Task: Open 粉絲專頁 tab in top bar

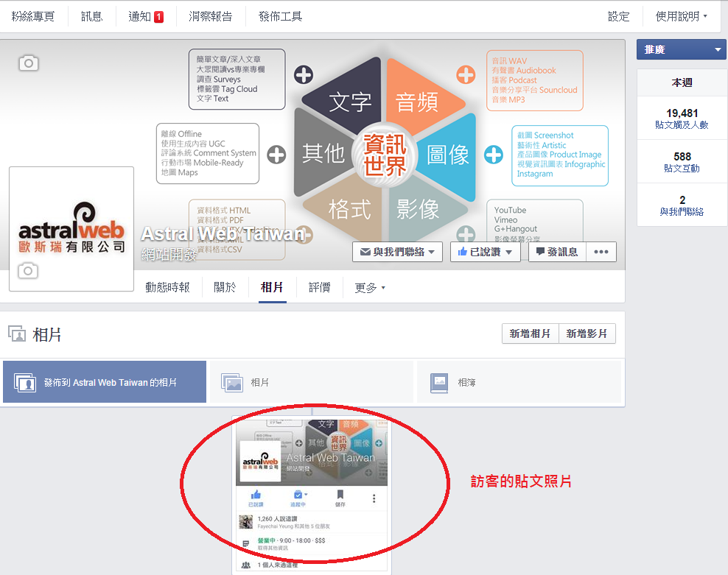Action: (x=33, y=17)
